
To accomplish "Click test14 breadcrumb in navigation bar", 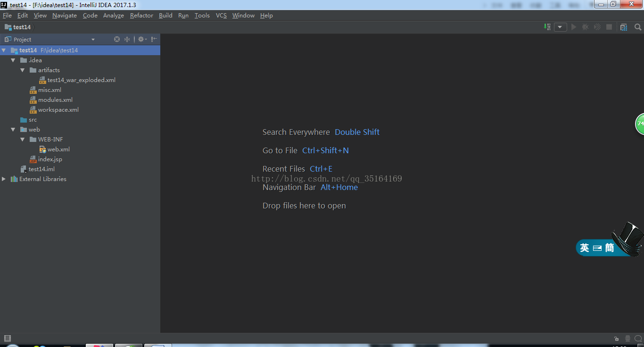I will tap(17, 27).
